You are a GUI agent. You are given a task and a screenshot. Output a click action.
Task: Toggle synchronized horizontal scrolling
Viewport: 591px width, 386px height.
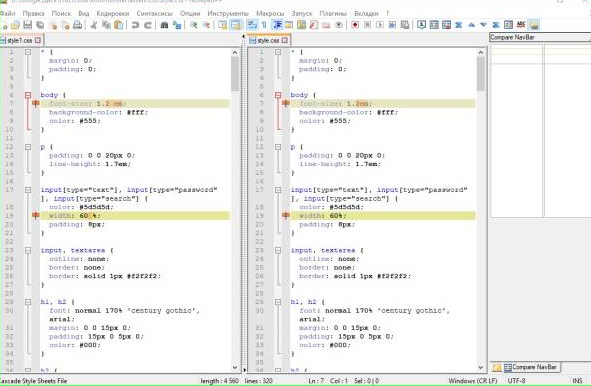(235, 25)
